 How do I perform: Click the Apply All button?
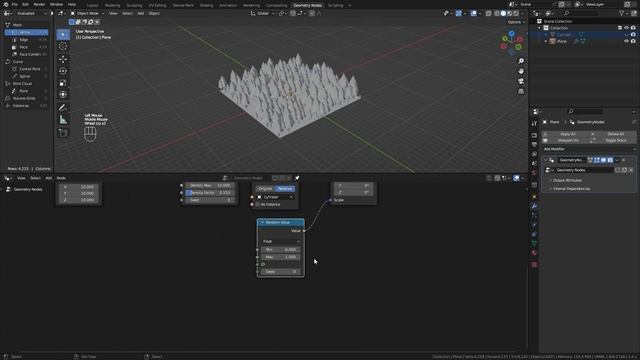(x=567, y=134)
